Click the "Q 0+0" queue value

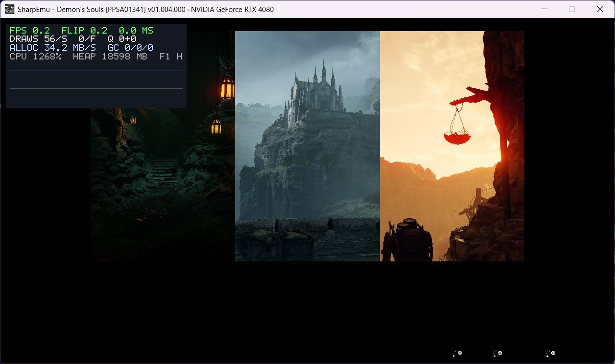[x=122, y=39]
